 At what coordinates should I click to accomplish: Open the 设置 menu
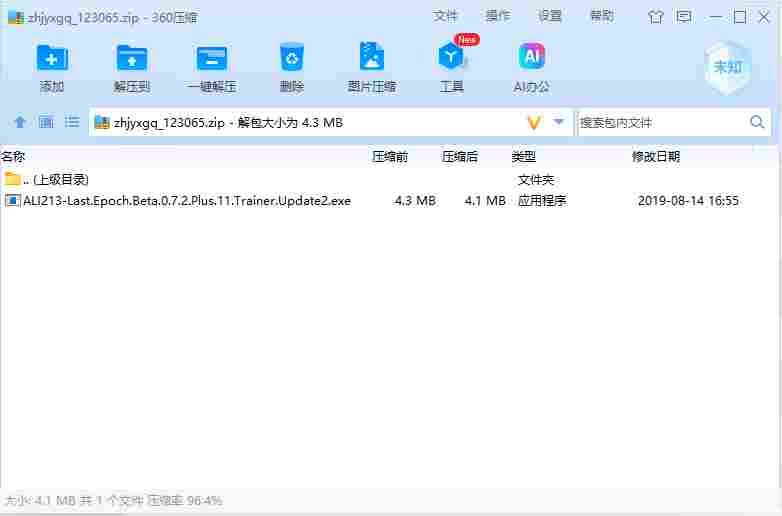[x=550, y=16]
